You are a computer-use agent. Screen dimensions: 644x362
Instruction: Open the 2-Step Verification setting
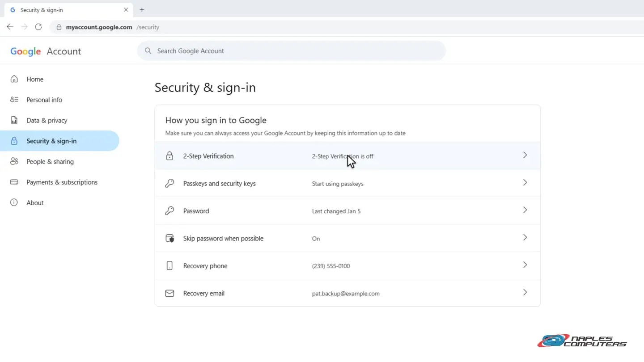point(347,156)
